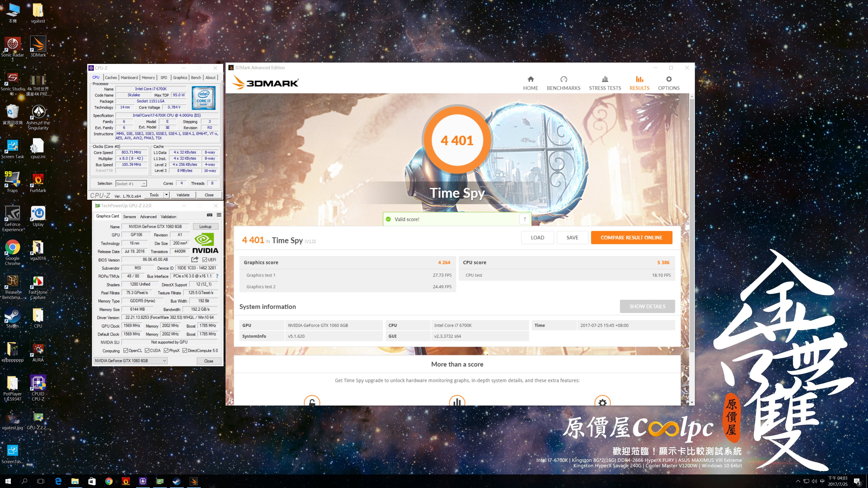Screen dimensions: 868x488
Task: Click COMPARE RESULT ONLINE button
Action: click(x=632, y=237)
